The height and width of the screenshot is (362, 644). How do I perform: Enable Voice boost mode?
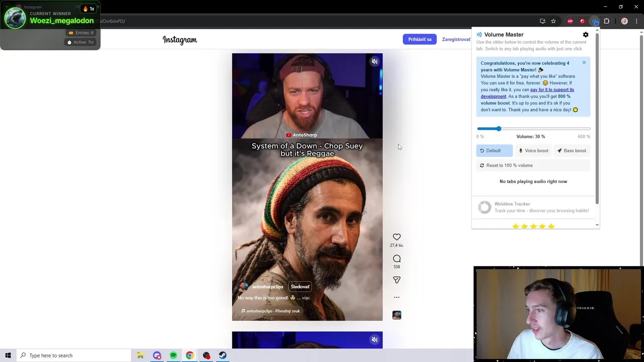(x=533, y=150)
